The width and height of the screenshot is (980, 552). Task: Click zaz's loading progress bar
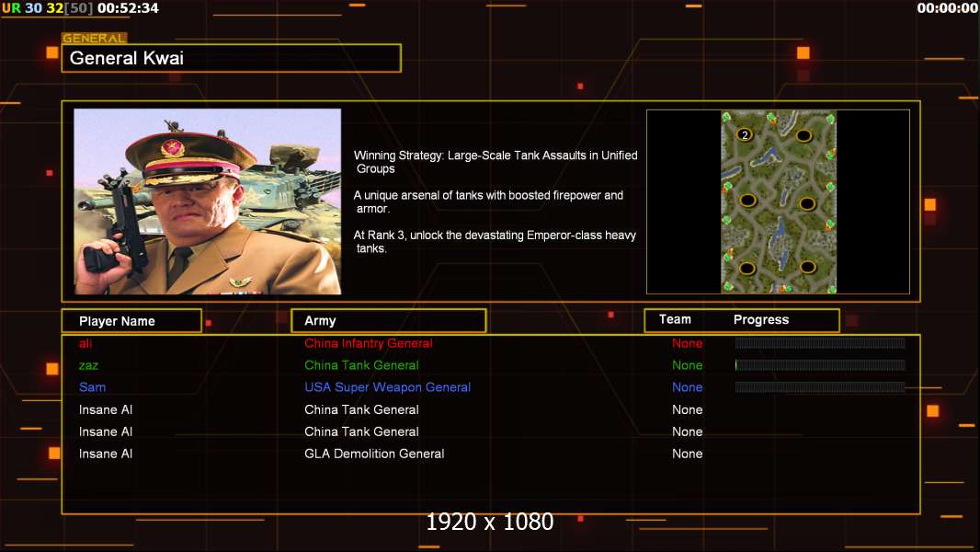(x=820, y=365)
